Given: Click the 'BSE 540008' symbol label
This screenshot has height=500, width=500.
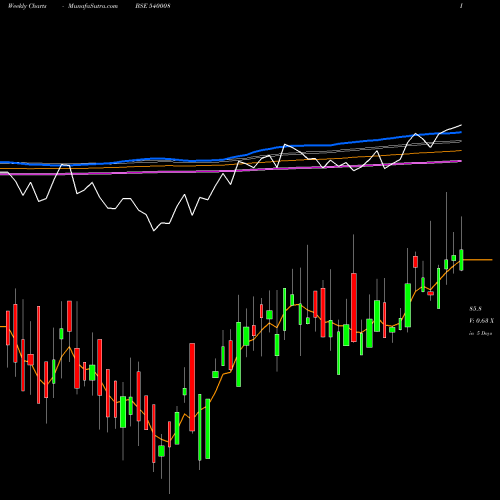Looking at the screenshot, I should pos(153,6).
